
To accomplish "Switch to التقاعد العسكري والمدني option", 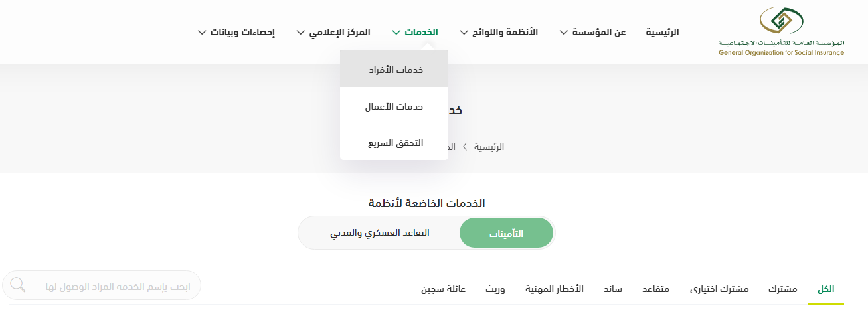I will click(x=380, y=233).
